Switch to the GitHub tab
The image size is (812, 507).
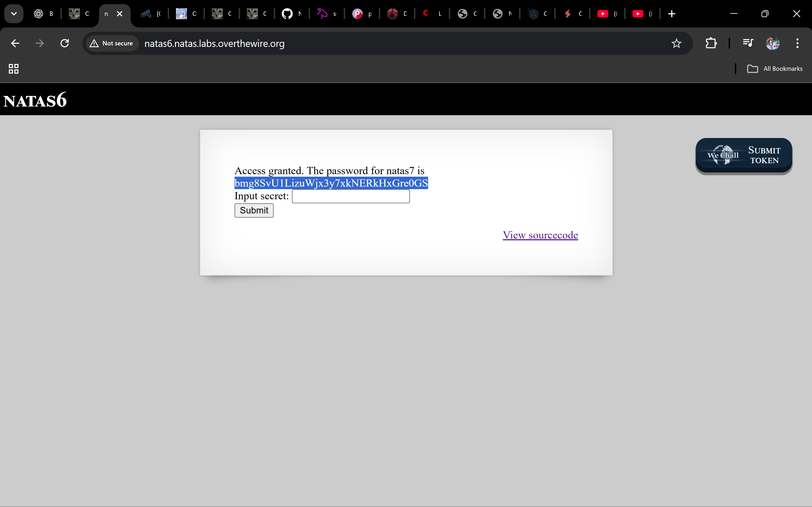pyautogui.click(x=292, y=14)
